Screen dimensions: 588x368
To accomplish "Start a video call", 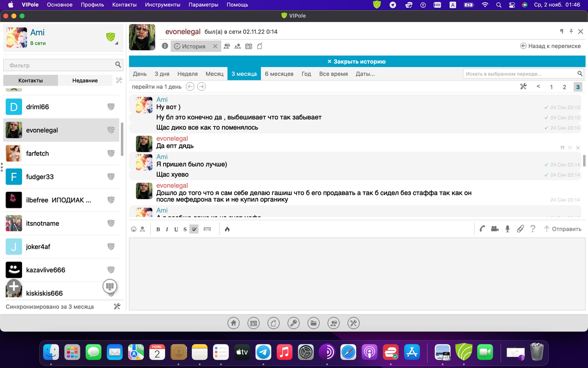I will pyautogui.click(x=495, y=229).
